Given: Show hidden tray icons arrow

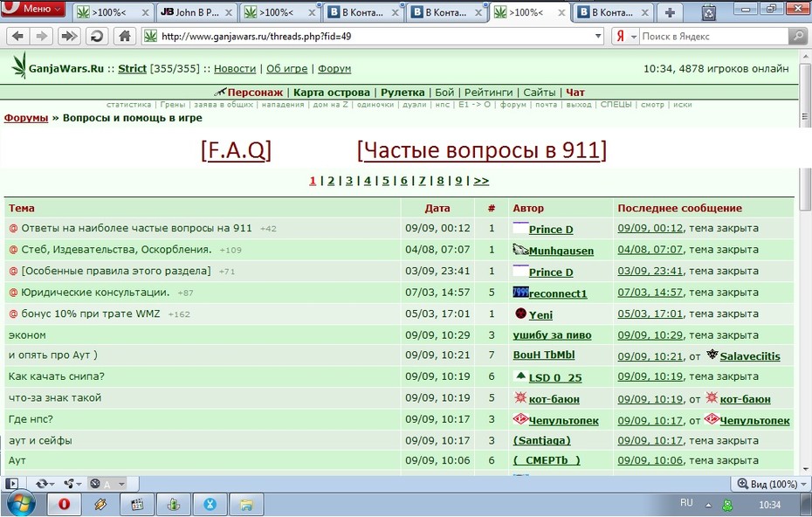Looking at the screenshot, I should click(x=708, y=505).
